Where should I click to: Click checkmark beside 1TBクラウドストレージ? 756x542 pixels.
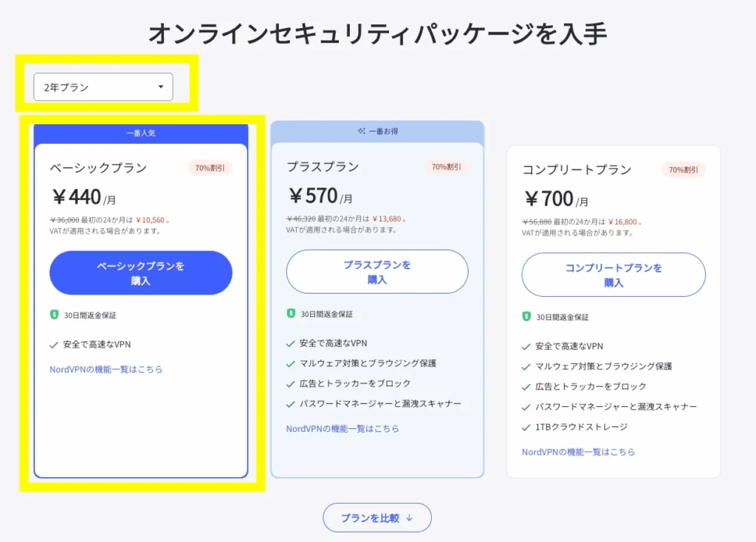pos(526,428)
